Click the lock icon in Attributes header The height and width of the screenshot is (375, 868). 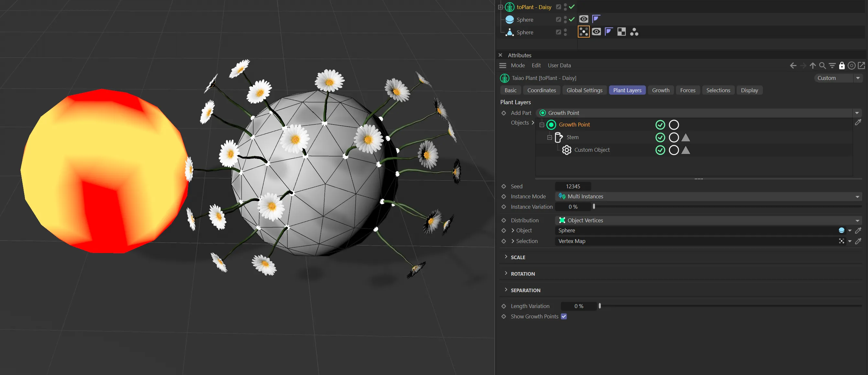click(x=842, y=66)
